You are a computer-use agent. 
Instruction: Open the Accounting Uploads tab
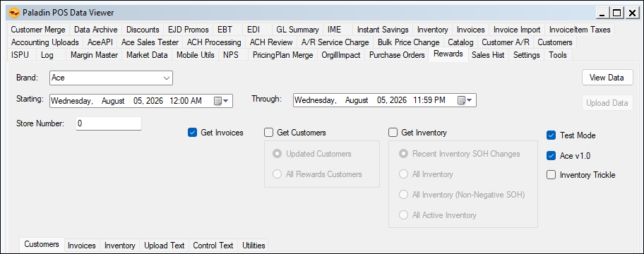(44, 42)
